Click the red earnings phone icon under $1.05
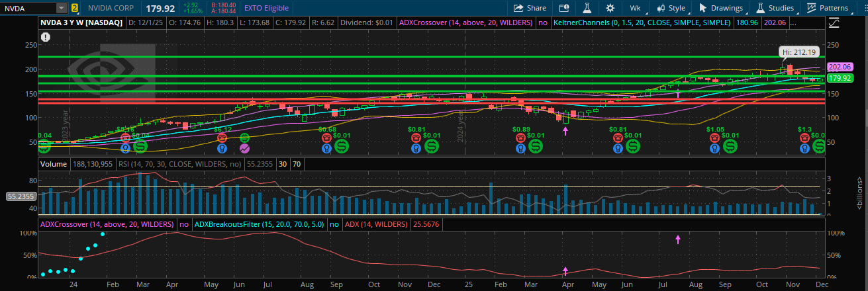This screenshot has width=868, height=291. (714, 138)
